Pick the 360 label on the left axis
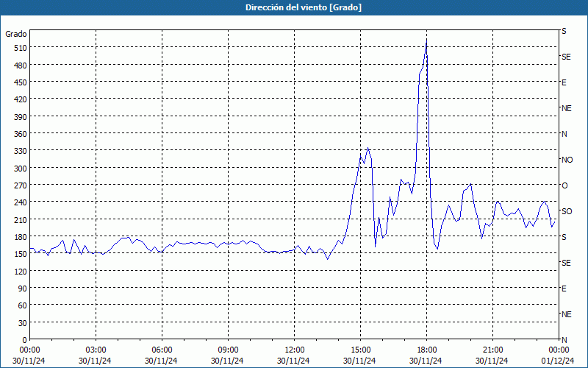This screenshot has height=368, width=588. point(21,134)
